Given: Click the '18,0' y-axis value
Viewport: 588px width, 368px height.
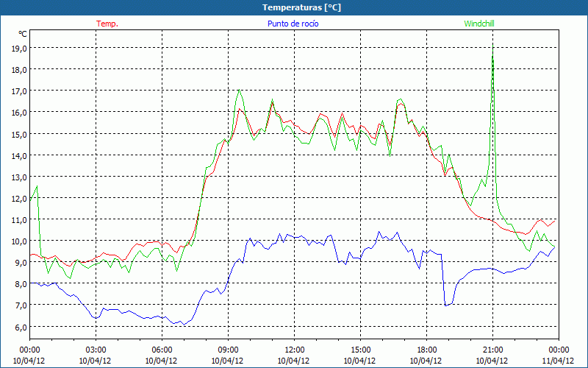Looking at the screenshot, I should 19,69.
